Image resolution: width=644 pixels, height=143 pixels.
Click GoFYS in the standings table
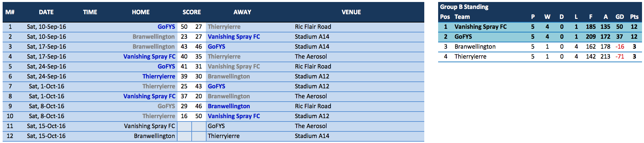pyautogui.click(x=463, y=37)
